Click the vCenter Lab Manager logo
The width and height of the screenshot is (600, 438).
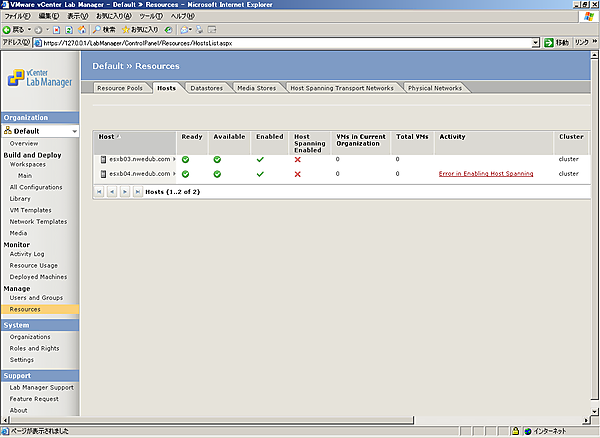(40, 80)
